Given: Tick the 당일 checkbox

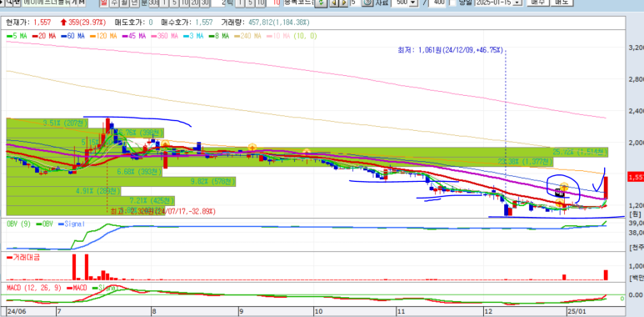Looking at the screenshot, I should pyautogui.click(x=452, y=3).
